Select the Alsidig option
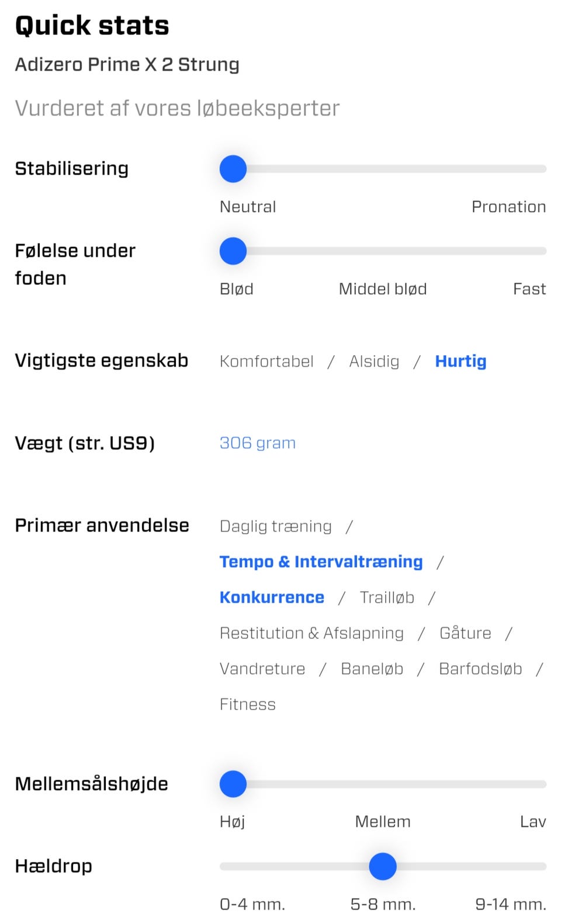Viewport: 561px width, 924px height. coord(374,361)
